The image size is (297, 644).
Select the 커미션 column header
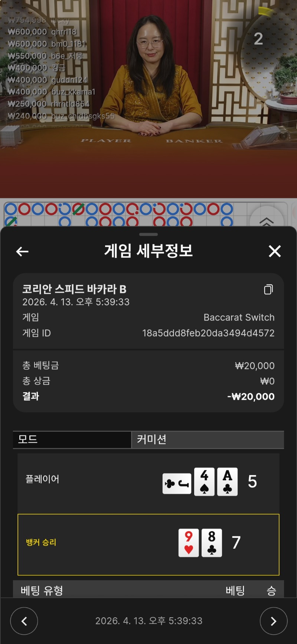(x=208, y=439)
